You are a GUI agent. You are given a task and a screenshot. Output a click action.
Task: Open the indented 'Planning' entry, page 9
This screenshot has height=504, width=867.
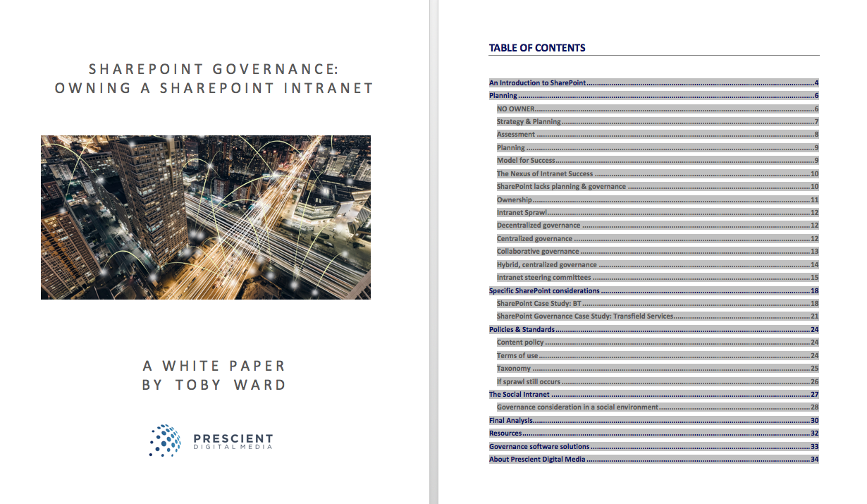pos(657,147)
